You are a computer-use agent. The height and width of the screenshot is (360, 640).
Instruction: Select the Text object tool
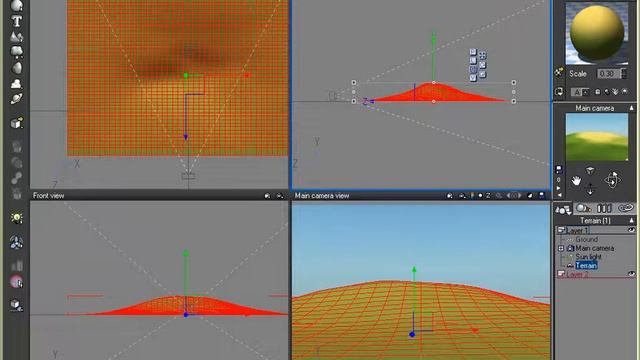click(17, 21)
